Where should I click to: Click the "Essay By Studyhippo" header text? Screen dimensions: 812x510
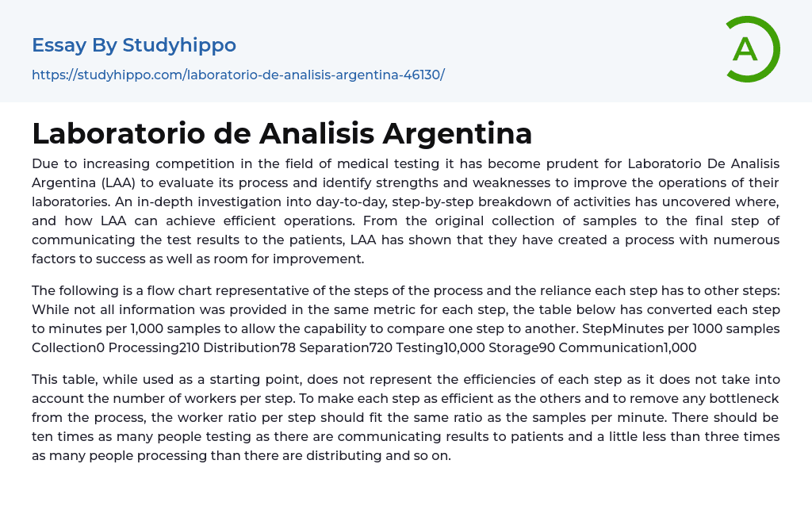pos(134,45)
